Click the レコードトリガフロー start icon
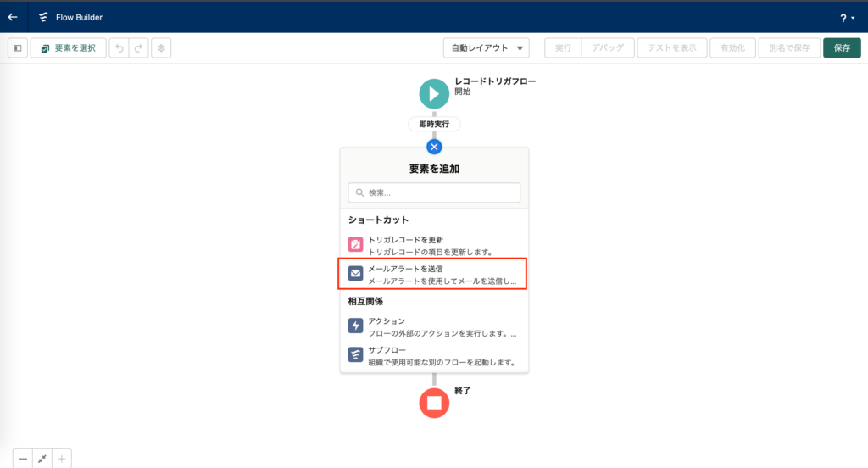Image resolution: width=868 pixels, height=468 pixels. pyautogui.click(x=434, y=92)
